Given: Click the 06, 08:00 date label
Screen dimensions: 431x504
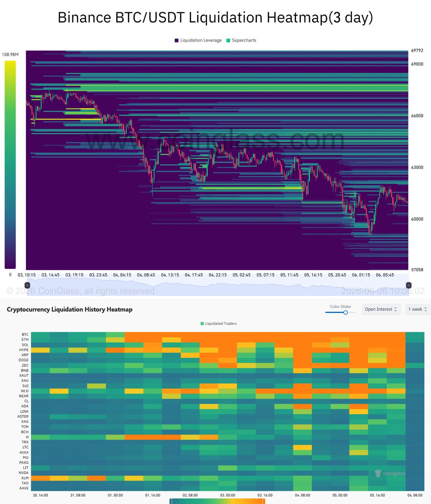Looking at the screenshot, I should tap(414, 495).
